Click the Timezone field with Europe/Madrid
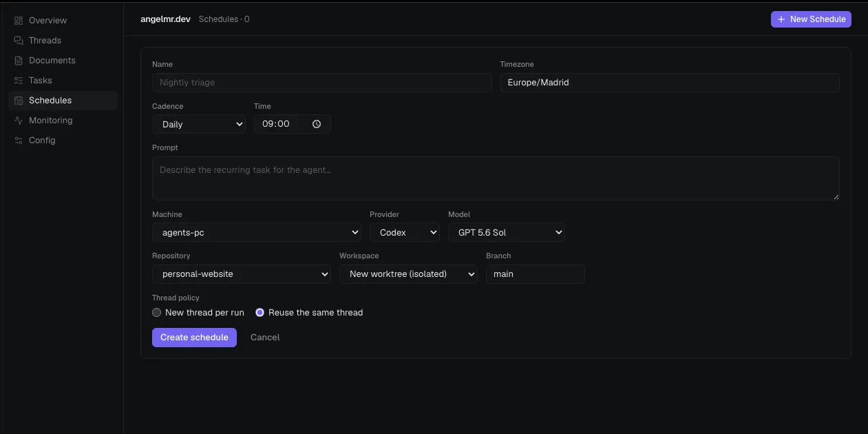 pyautogui.click(x=670, y=83)
